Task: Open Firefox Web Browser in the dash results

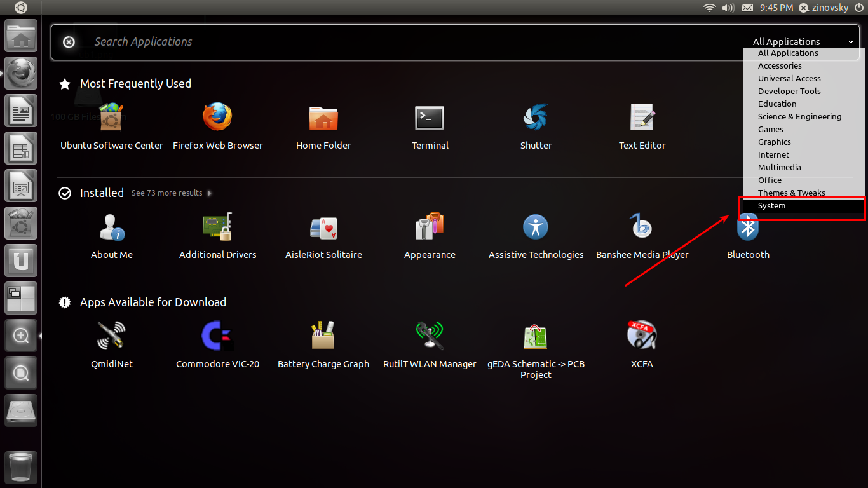Action: pyautogui.click(x=217, y=127)
